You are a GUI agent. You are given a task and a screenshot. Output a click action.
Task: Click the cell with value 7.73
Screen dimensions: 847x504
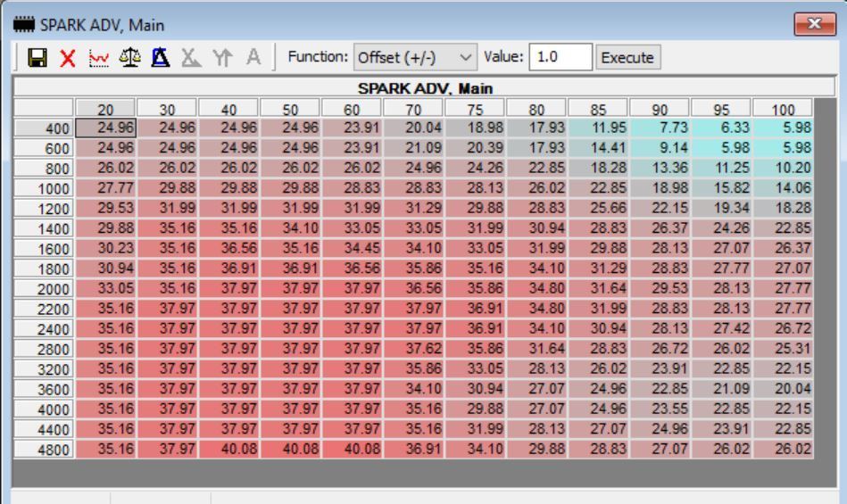pos(659,127)
